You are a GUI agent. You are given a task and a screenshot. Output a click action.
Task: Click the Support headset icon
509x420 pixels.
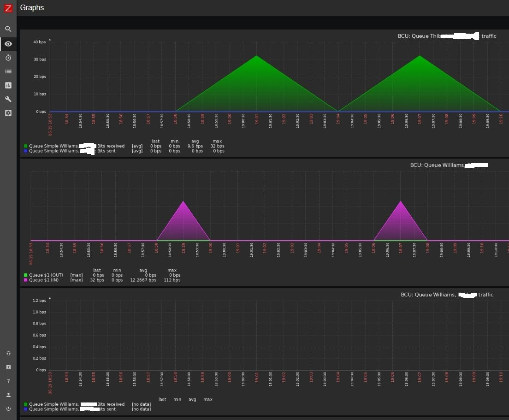[8, 354]
